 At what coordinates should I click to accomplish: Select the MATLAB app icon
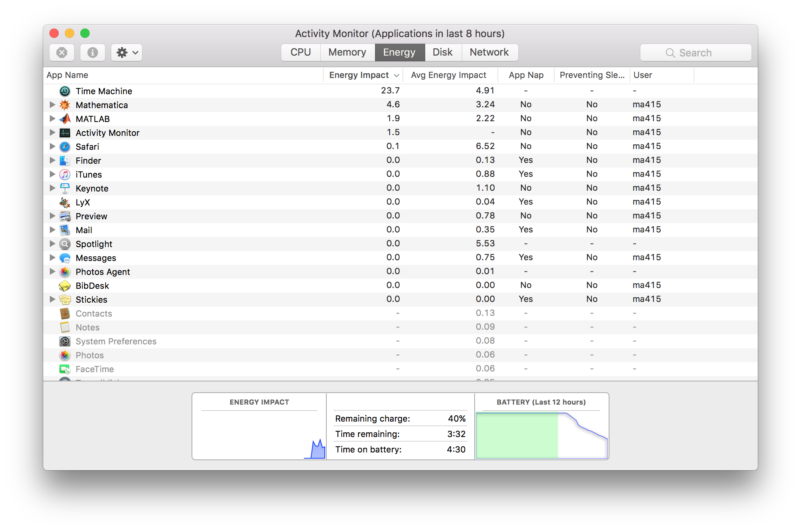coord(65,119)
